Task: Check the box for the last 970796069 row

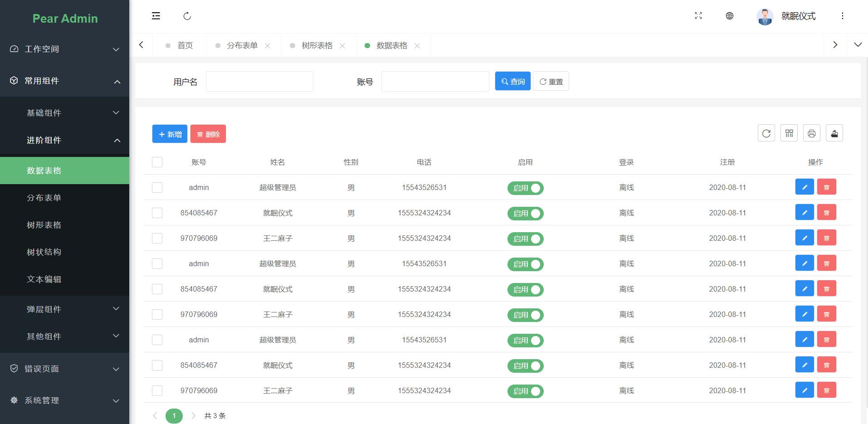Action: [x=157, y=390]
